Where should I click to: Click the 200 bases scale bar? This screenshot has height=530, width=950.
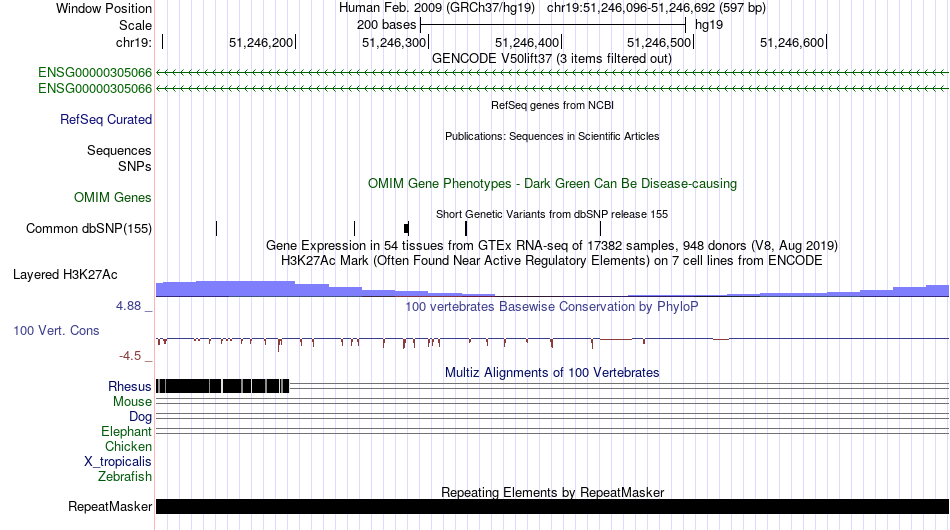[x=553, y=25]
